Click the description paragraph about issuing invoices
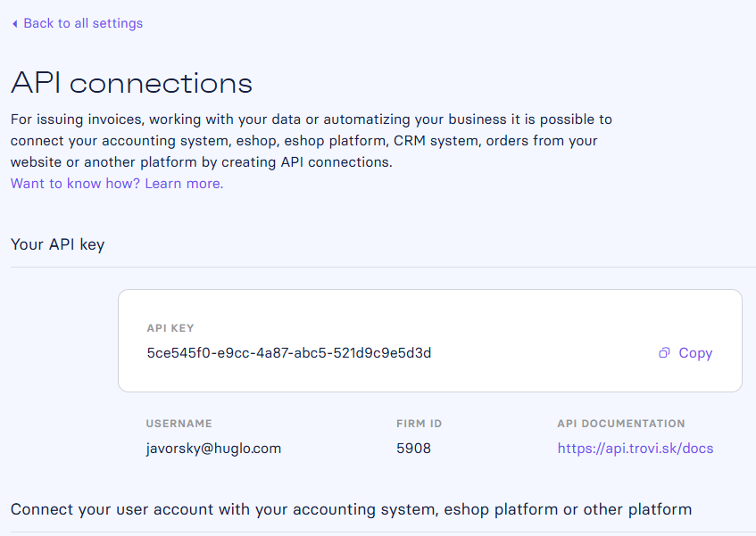Screen dimensions: 756x536 (x=312, y=141)
